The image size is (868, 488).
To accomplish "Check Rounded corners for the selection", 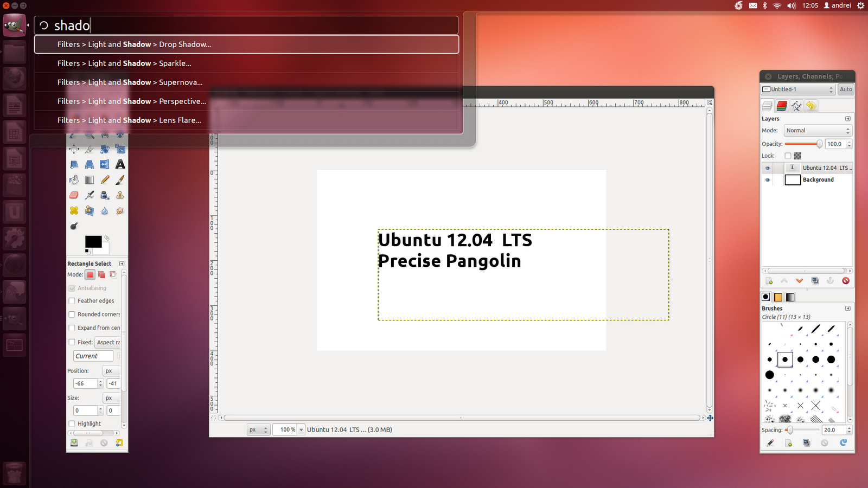I will point(73,314).
